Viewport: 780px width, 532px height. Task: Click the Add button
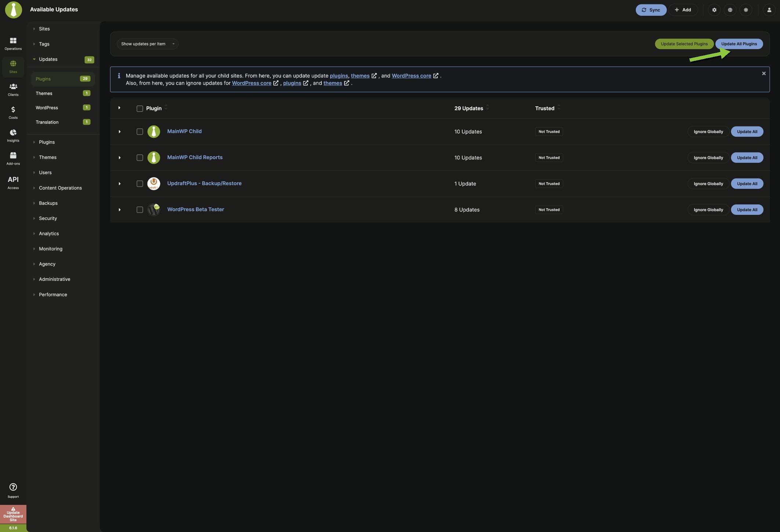point(683,10)
